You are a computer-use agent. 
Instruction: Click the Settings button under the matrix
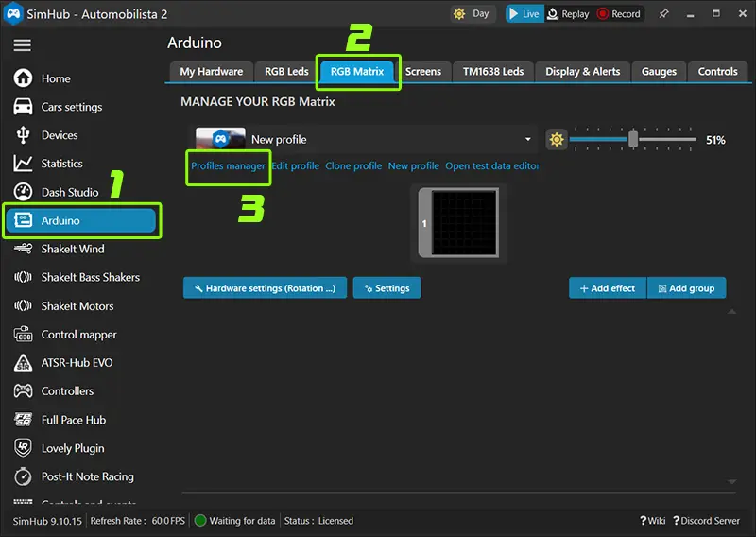387,288
